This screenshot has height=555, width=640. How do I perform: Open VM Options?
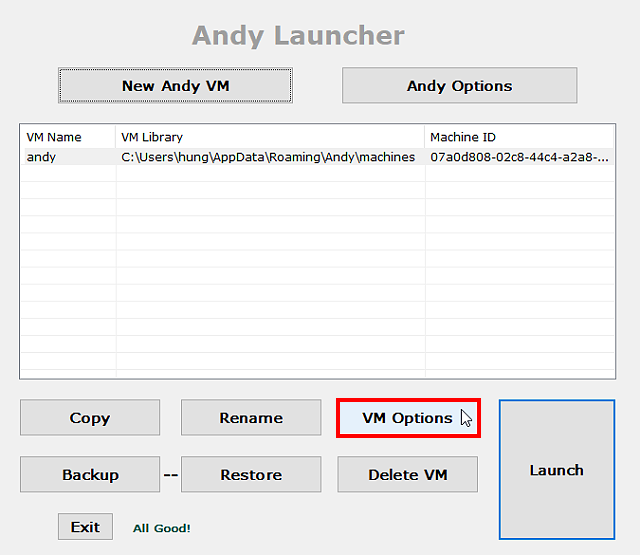[x=408, y=418]
